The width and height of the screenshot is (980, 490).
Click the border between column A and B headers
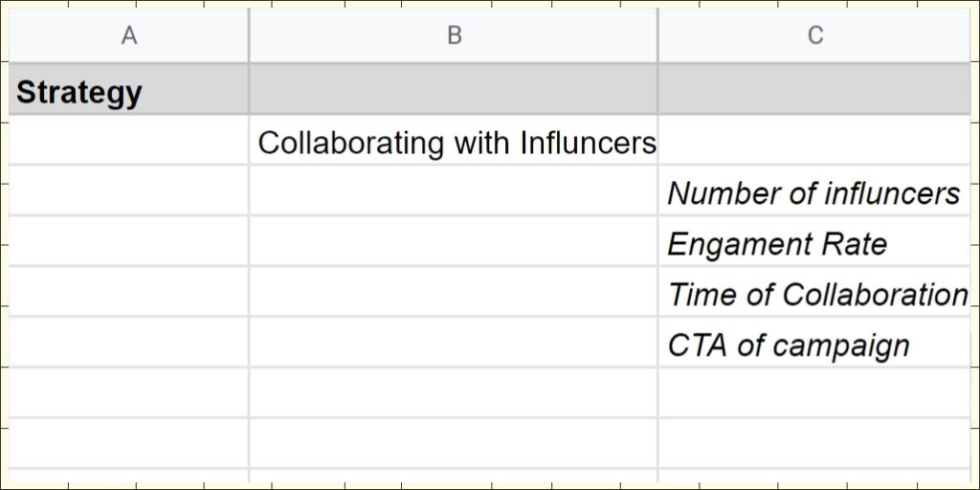249,35
